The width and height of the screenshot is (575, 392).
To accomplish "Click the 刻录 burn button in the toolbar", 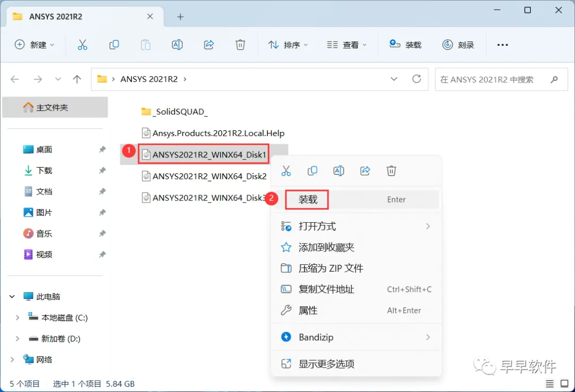I will tap(458, 45).
